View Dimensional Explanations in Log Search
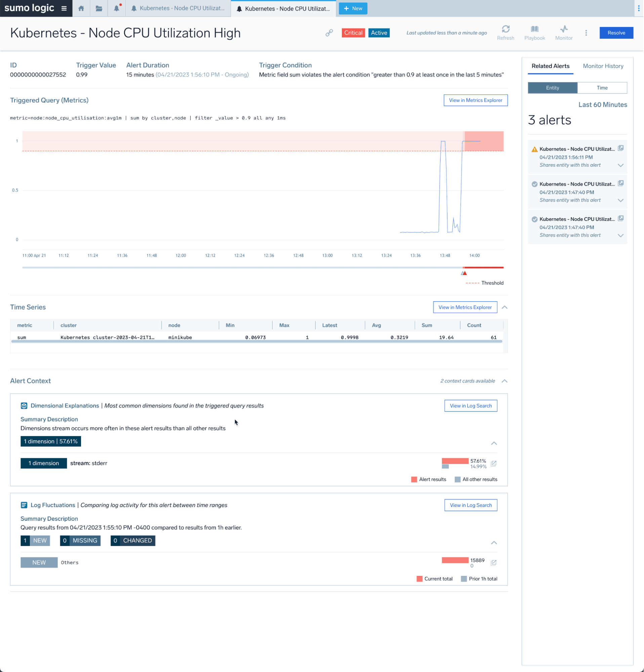This screenshot has width=644, height=672. tap(471, 406)
